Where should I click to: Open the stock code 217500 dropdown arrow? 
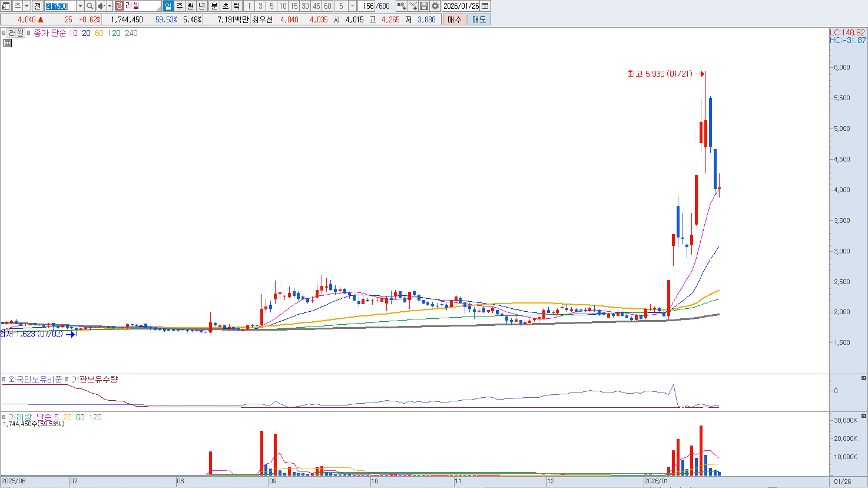80,6
